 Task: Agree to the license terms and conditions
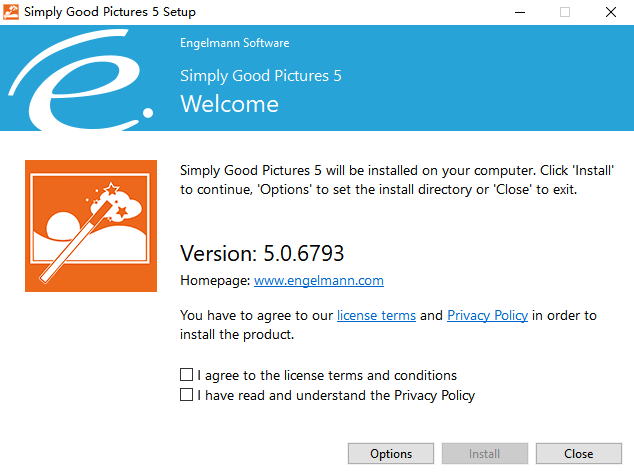tap(187, 376)
